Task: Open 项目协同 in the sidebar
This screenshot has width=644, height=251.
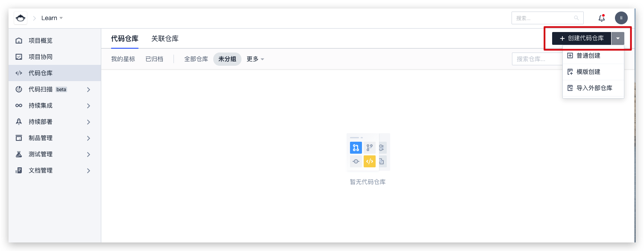Action: point(55,57)
